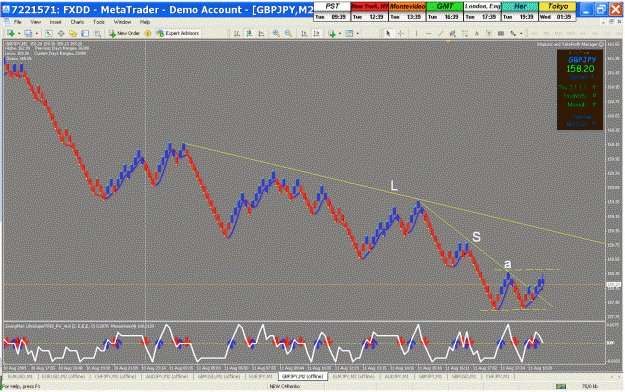
Task: Click the Indicators list icon
Action: 331,34
